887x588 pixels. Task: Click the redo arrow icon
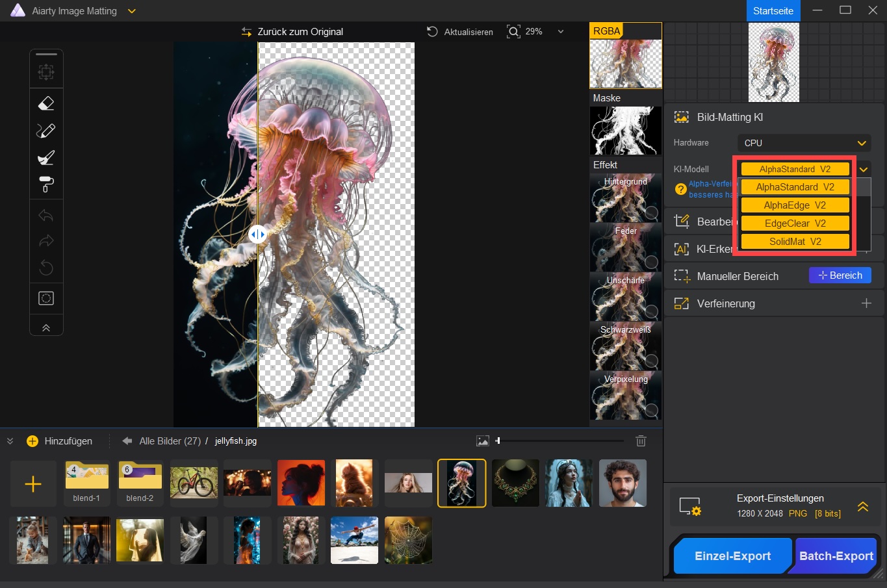click(46, 241)
